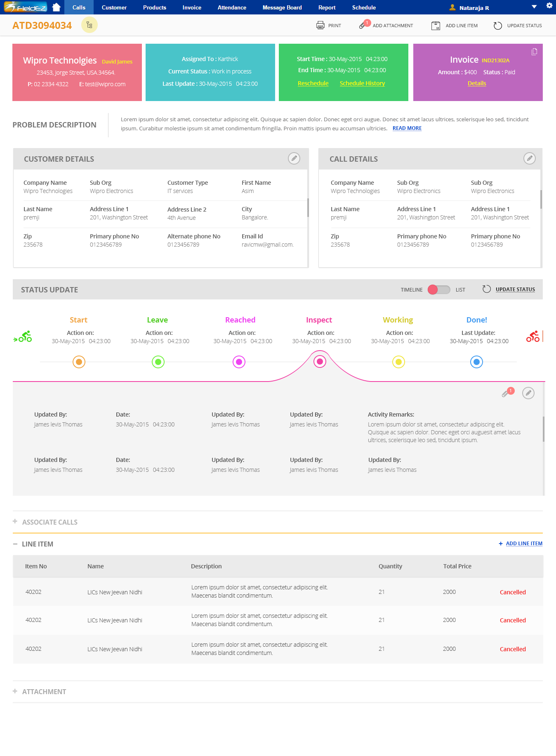Screen dimensions: 556x756
Task: Click the PRINT button label
Action: 335,26
